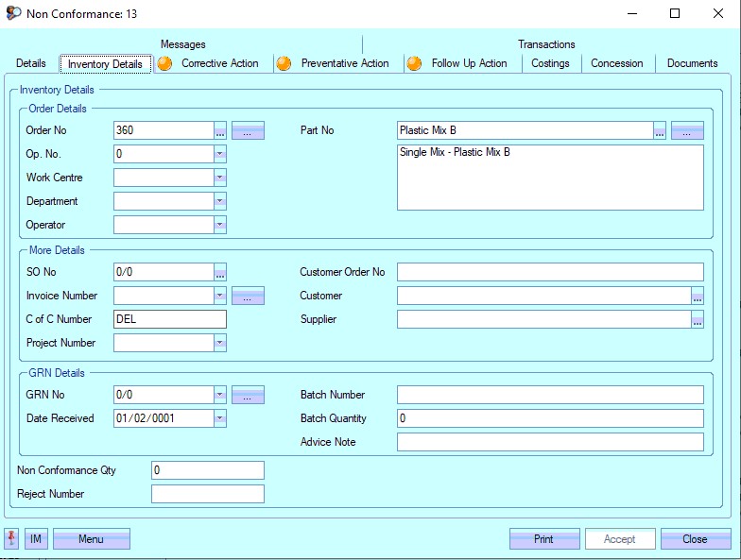Click the wide ellipsis button beside Part No
Viewport: 741px width, 560px height.
point(687,130)
